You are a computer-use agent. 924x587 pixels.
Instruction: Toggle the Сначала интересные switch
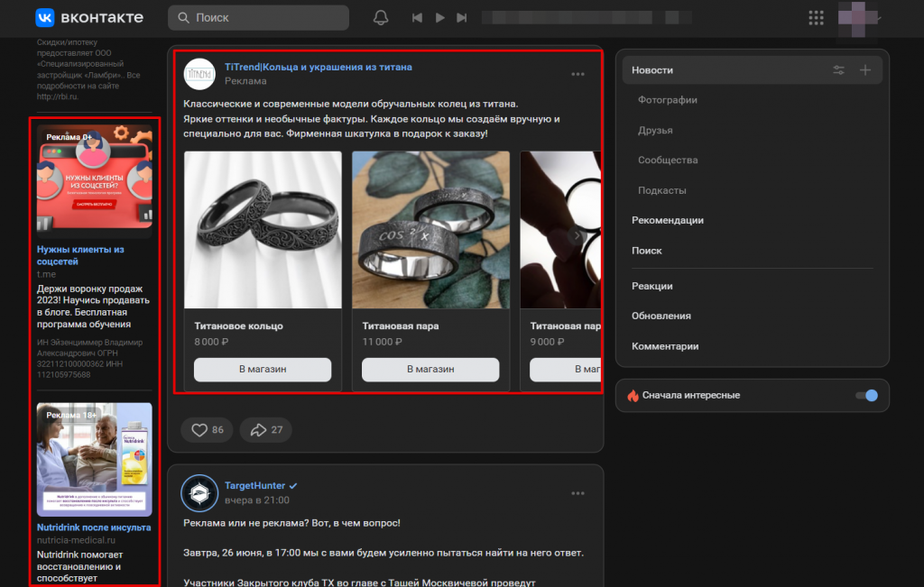(x=867, y=396)
